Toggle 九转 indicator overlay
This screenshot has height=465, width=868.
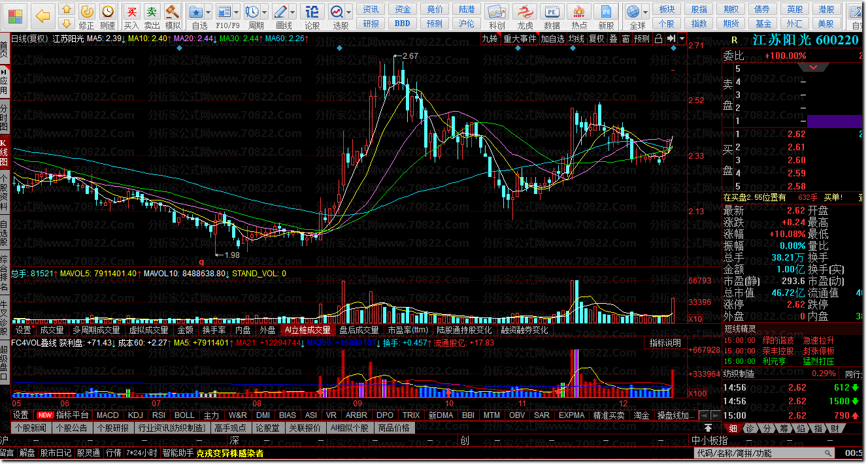click(490, 39)
